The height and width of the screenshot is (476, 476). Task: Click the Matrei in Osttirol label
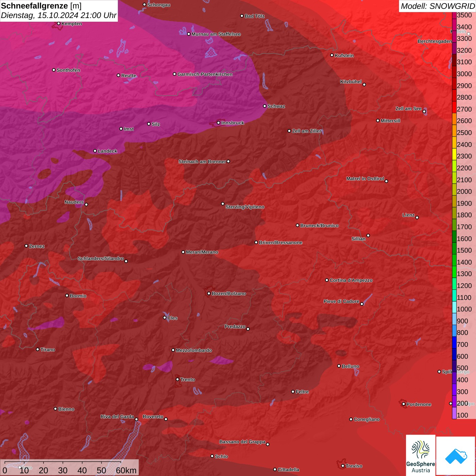(365, 178)
